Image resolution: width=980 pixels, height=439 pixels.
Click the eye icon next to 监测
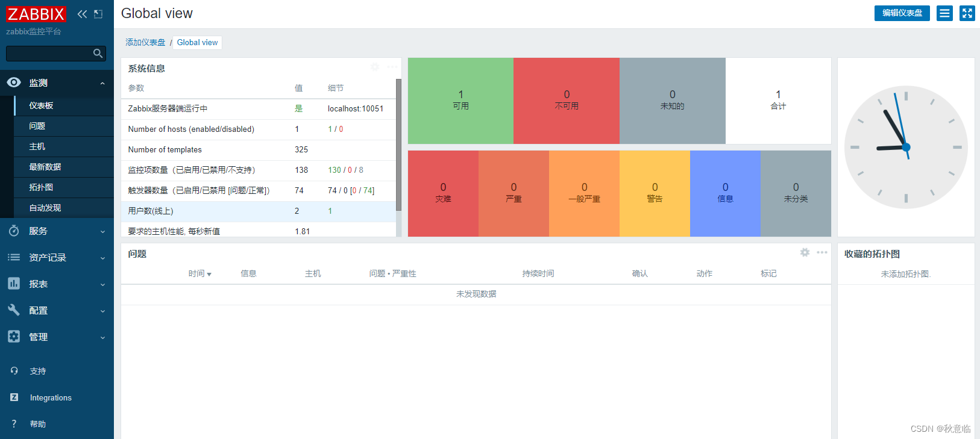pyautogui.click(x=14, y=83)
